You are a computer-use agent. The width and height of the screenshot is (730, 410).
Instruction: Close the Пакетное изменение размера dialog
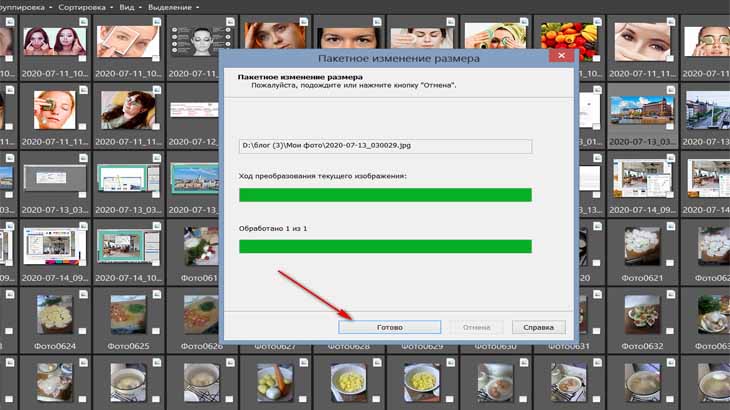click(561, 55)
